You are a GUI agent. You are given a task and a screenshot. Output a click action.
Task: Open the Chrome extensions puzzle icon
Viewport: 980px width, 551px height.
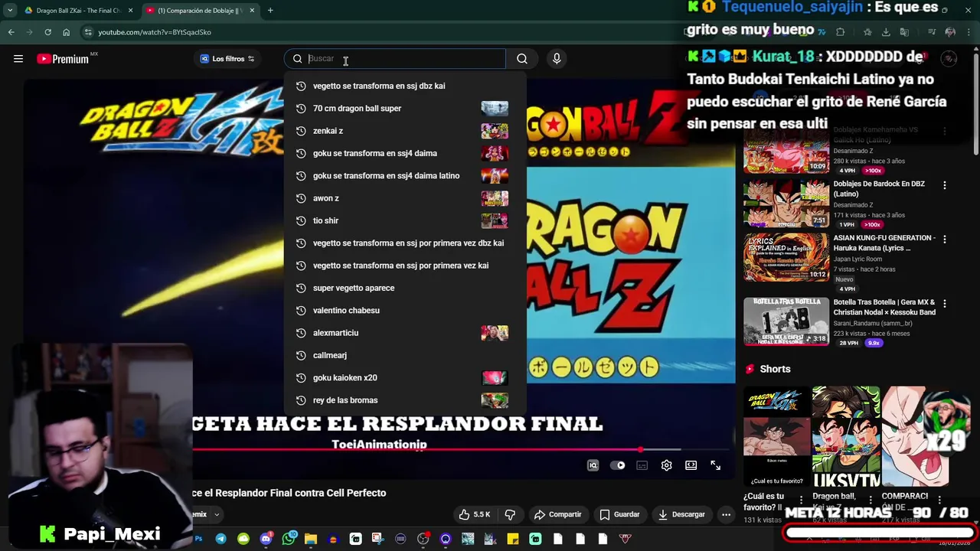coord(841,32)
